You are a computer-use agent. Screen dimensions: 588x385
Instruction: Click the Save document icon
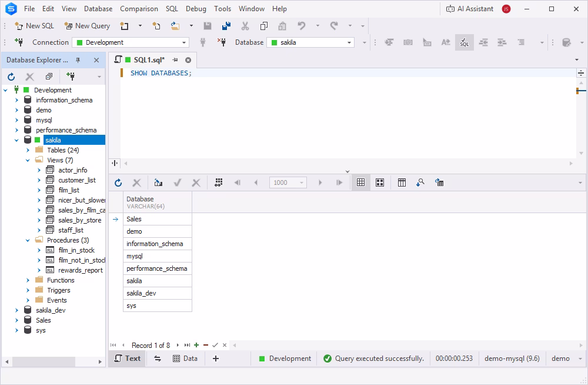[208, 26]
